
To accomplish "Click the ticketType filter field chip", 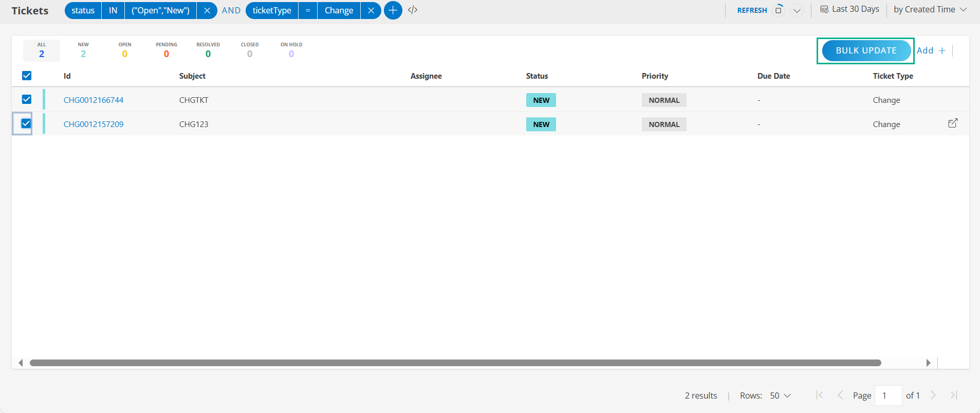I will point(272,10).
